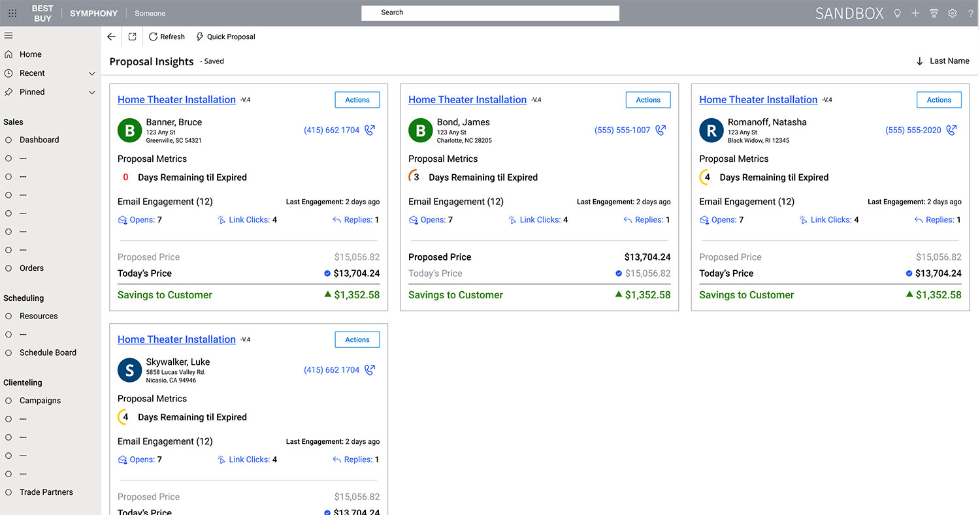980x515 pixels.
Task: Click the back arrow icon
Action: coord(111,37)
